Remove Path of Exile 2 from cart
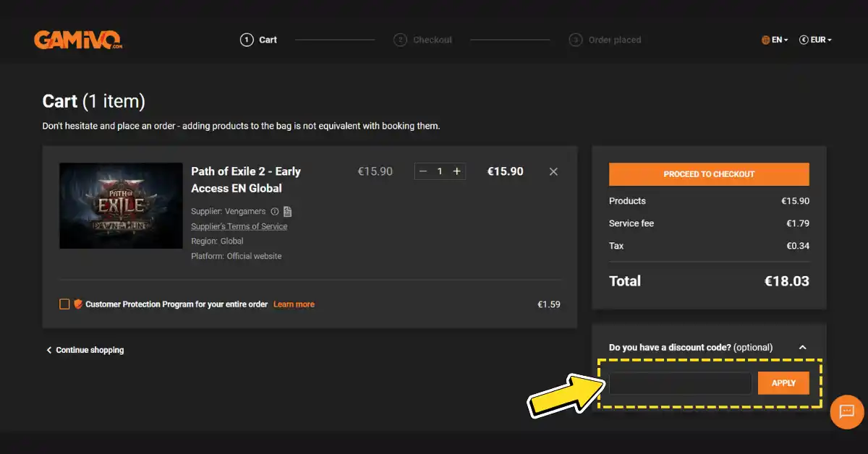Image resolution: width=868 pixels, height=454 pixels. (x=553, y=171)
